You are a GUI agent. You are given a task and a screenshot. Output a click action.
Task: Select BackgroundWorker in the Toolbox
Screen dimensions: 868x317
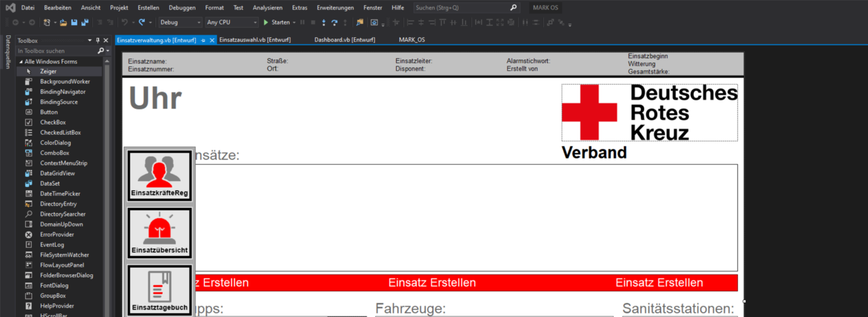pos(60,81)
